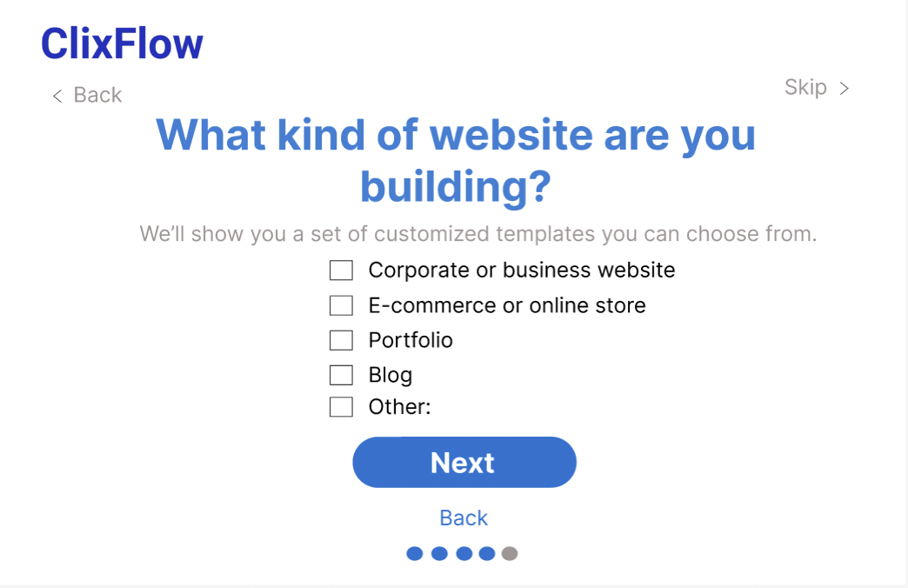Click the left chevron beside top Back

57,96
